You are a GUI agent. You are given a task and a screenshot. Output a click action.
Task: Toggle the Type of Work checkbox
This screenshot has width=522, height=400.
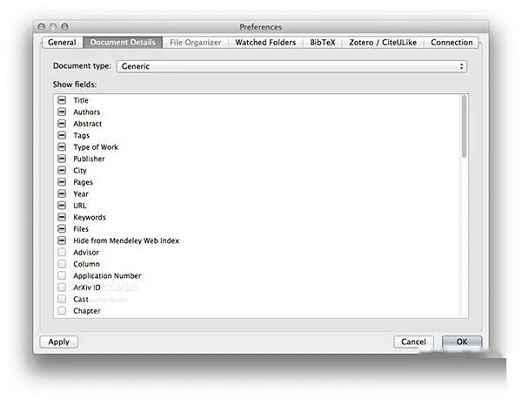tap(62, 147)
